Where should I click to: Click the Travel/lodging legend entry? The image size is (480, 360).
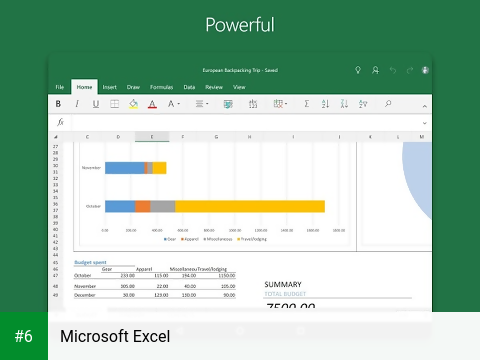tap(252, 239)
